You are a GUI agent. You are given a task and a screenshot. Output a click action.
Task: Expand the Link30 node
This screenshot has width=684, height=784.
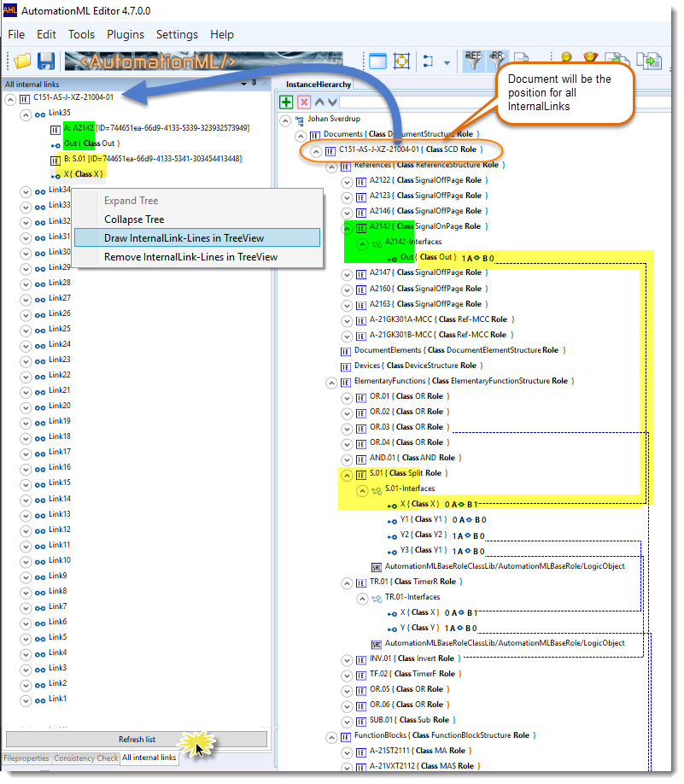tap(26, 254)
